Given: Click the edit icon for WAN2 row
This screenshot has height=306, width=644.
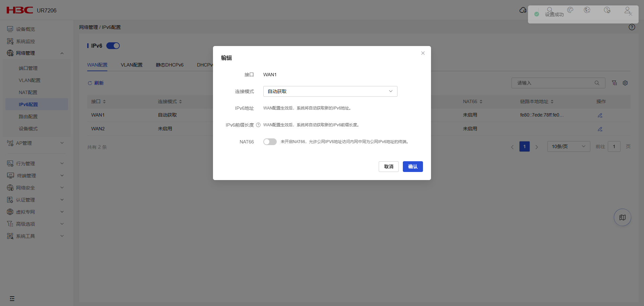Looking at the screenshot, I should [600, 129].
